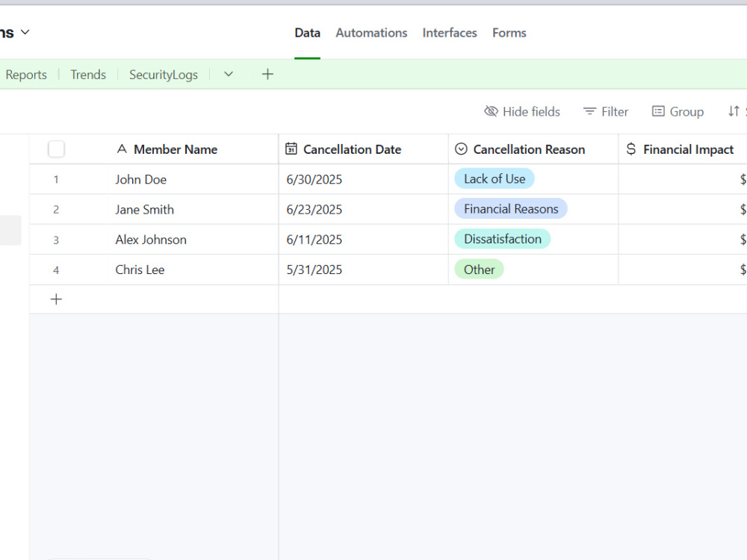747x560 pixels.
Task: Open the base name dropdown chevron
Action: (x=25, y=32)
